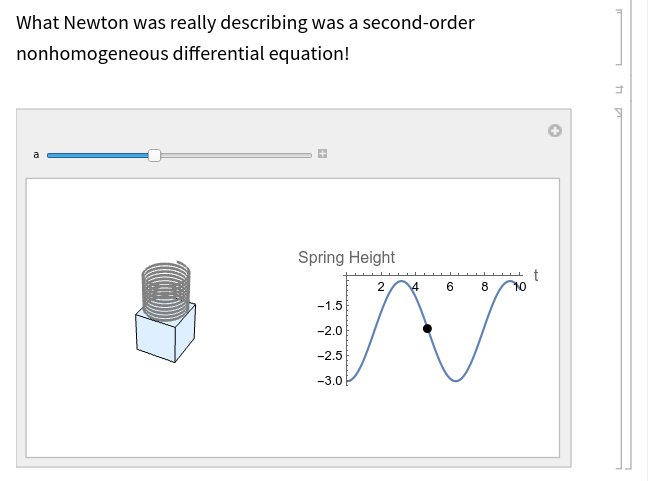Click the black dot on the sine curve

[x=427, y=329]
